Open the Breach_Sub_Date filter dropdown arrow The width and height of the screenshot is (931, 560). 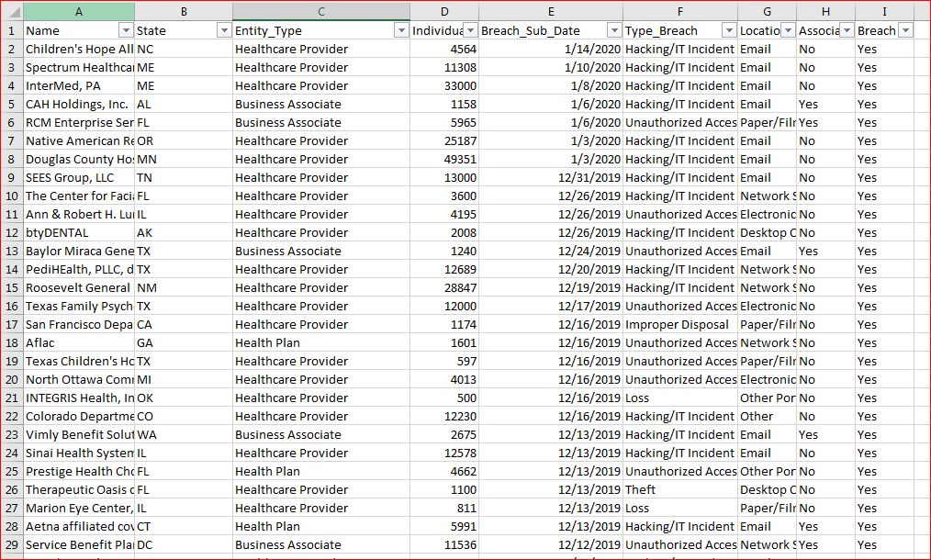[x=614, y=30]
